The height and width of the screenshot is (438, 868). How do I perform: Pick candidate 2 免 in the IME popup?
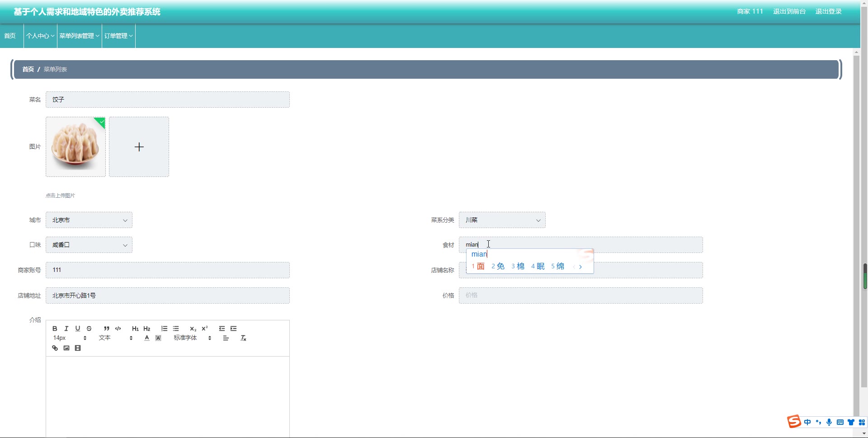(x=498, y=267)
